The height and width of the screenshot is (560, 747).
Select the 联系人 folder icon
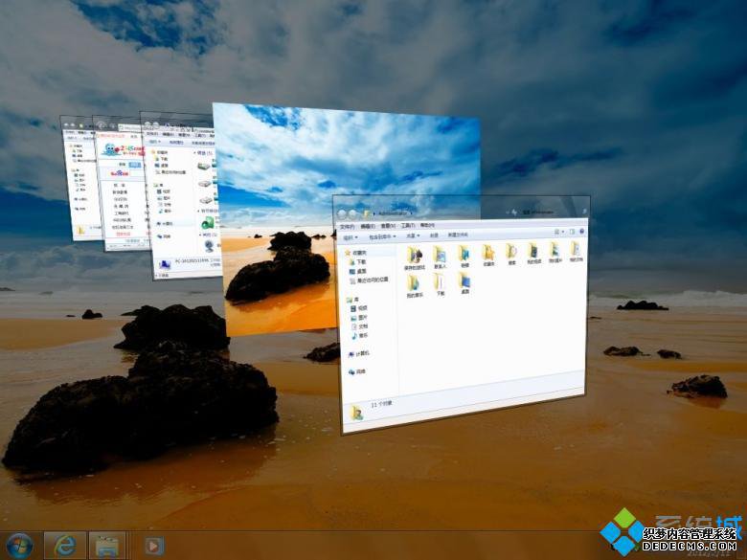pyautogui.click(x=441, y=258)
